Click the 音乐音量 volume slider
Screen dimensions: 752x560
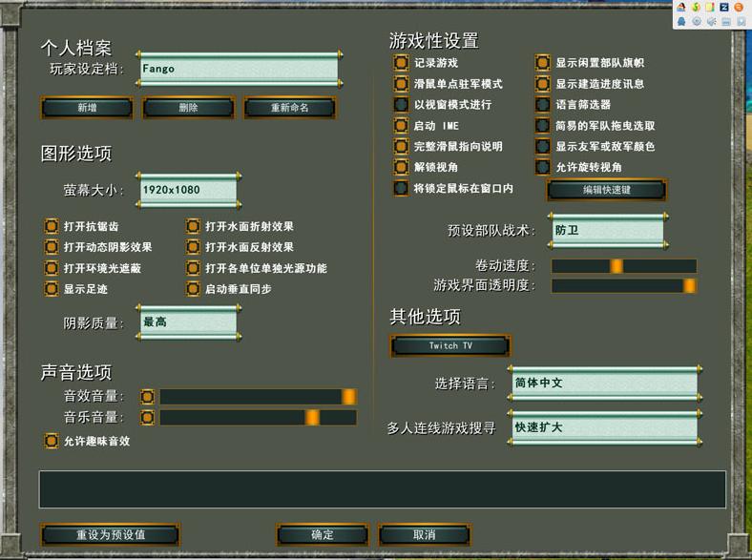pyautogui.click(x=258, y=417)
